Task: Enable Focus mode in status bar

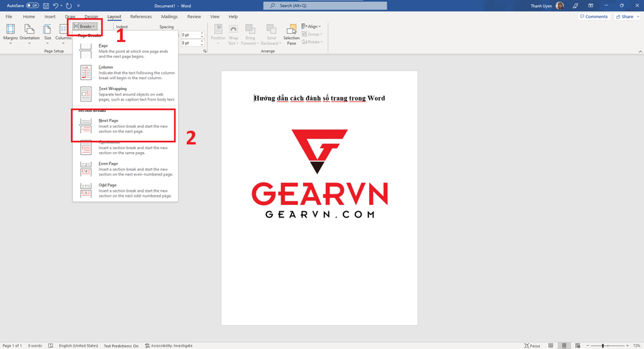Action: click(532, 346)
